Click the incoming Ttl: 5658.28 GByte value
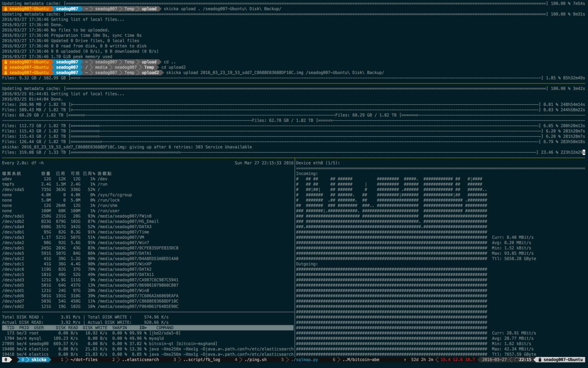Image resolution: width=588 pixels, height=368 pixels. pyautogui.click(x=514, y=259)
